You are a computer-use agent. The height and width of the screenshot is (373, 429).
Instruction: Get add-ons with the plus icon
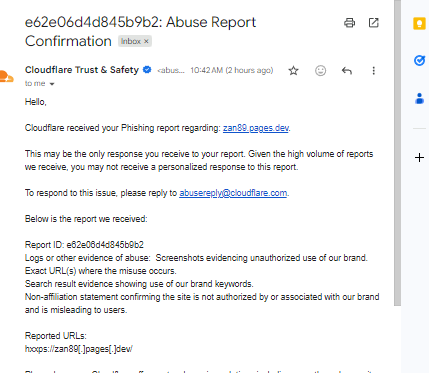(419, 157)
